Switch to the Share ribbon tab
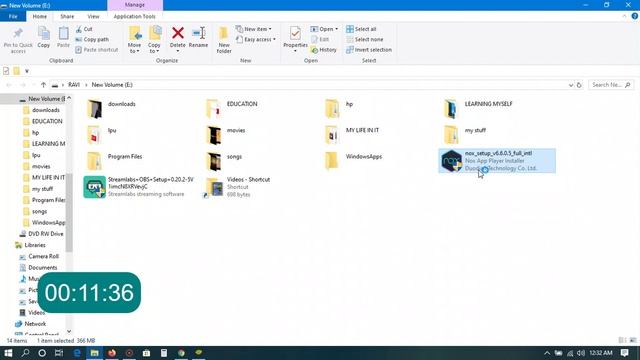The image size is (640, 360). [x=67, y=16]
